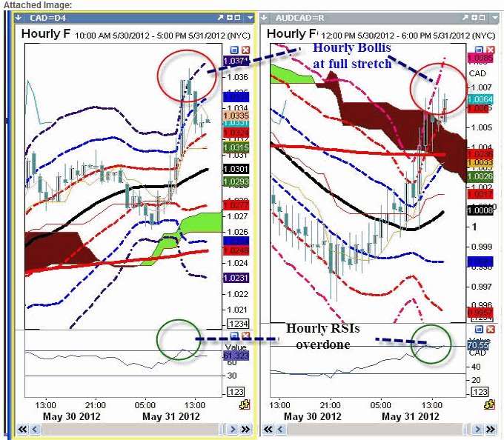Click the 1.0335 orange price label
Image resolution: width=504 pixels, height=440 pixels.
[x=236, y=116]
